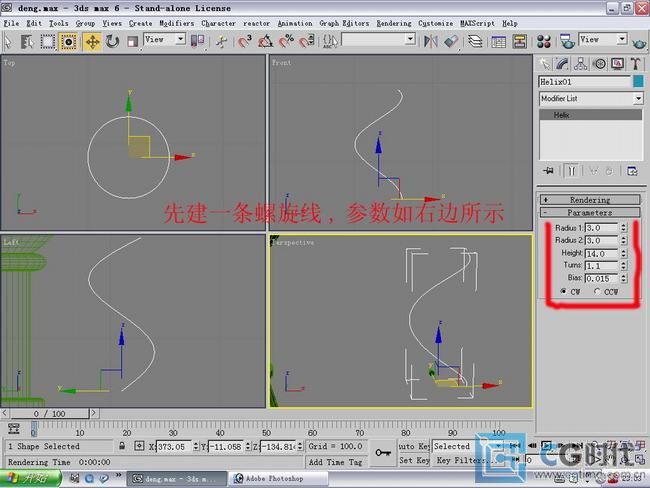Open the Customize menu
Viewport: 650px width, 488px height.
(435, 23)
